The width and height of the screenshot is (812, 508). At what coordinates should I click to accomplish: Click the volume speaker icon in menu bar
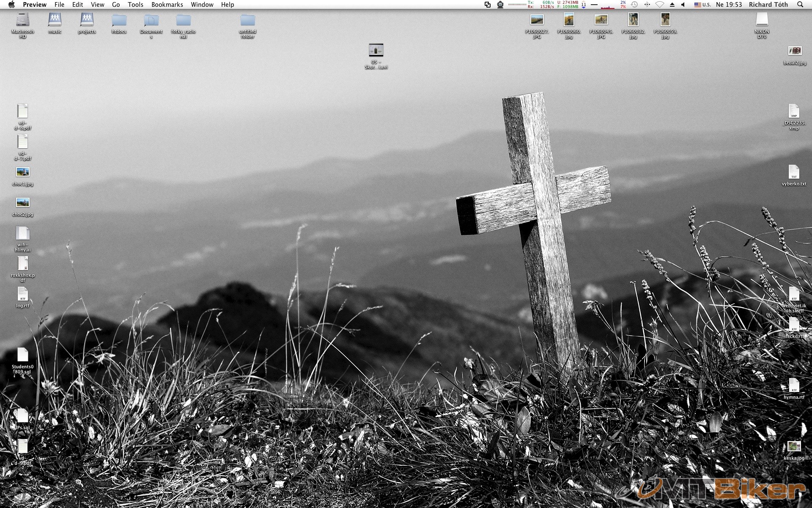tap(683, 5)
